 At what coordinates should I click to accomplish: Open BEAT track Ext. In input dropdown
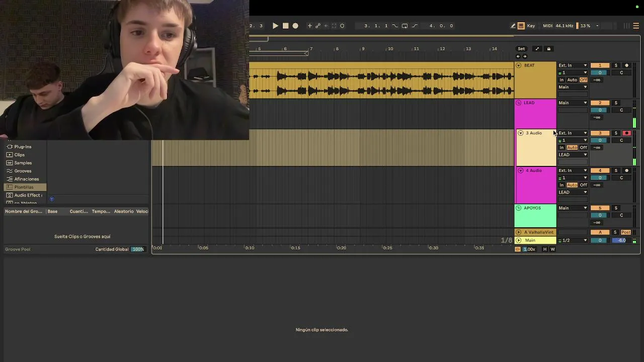(x=573, y=65)
